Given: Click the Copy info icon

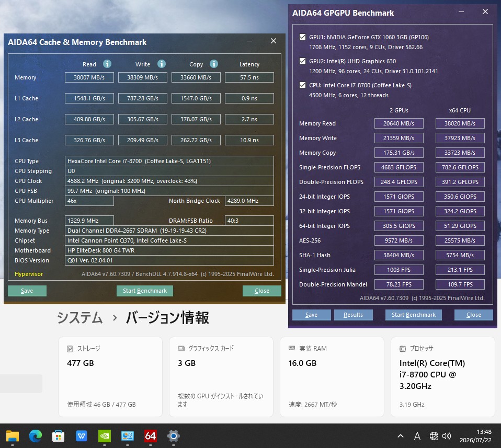Looking at the screenshot, I should (214, 64).
